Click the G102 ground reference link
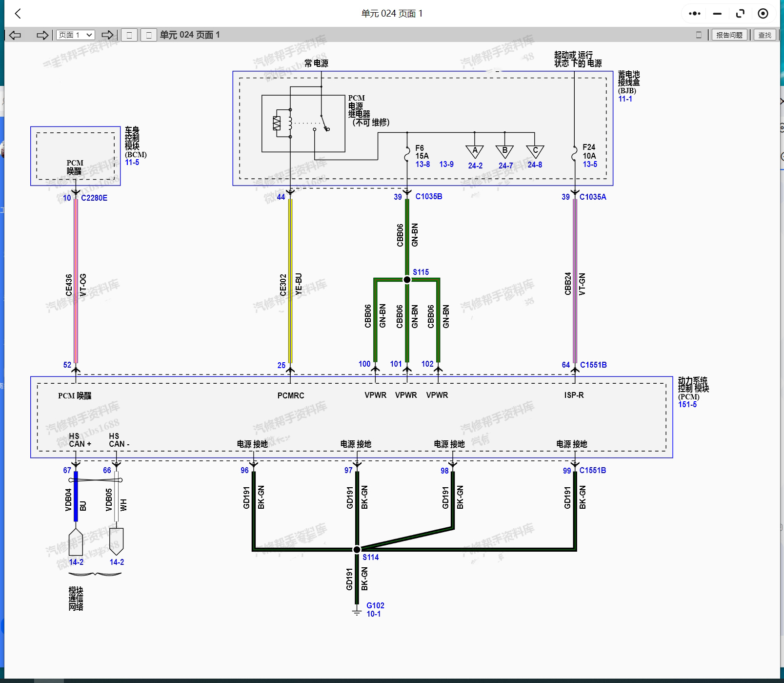784x683 pixels. [375, 605]
